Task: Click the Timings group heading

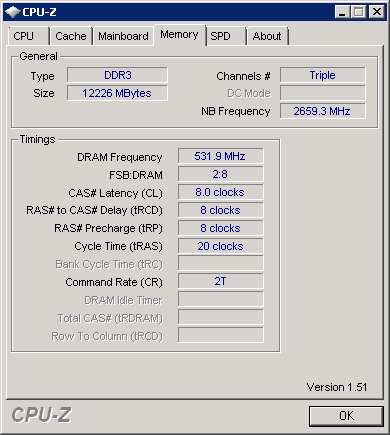Action: tap(37, 139)
